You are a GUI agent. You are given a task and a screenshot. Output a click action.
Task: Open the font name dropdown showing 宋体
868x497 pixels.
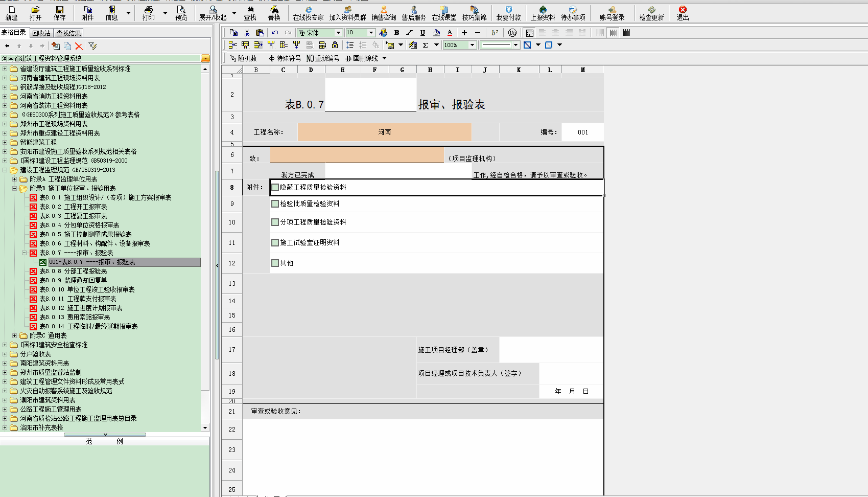pyautogui.click(x=338, y=33)
